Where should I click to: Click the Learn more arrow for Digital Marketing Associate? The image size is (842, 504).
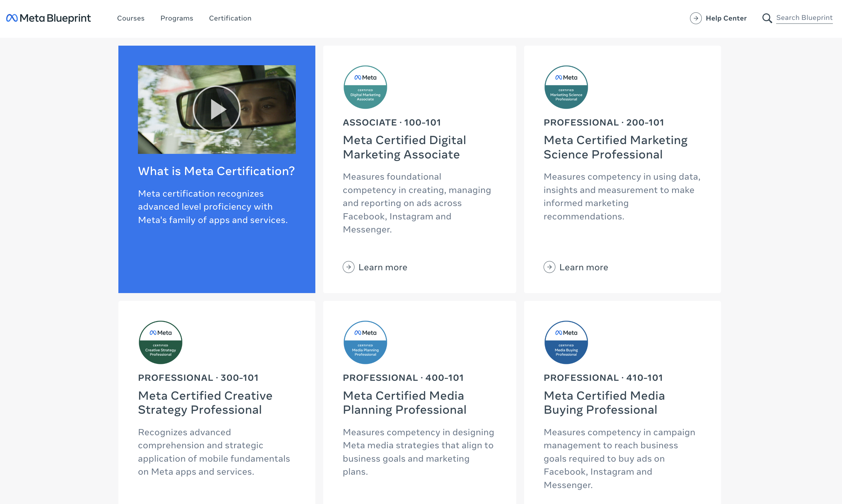click(349, 267)
